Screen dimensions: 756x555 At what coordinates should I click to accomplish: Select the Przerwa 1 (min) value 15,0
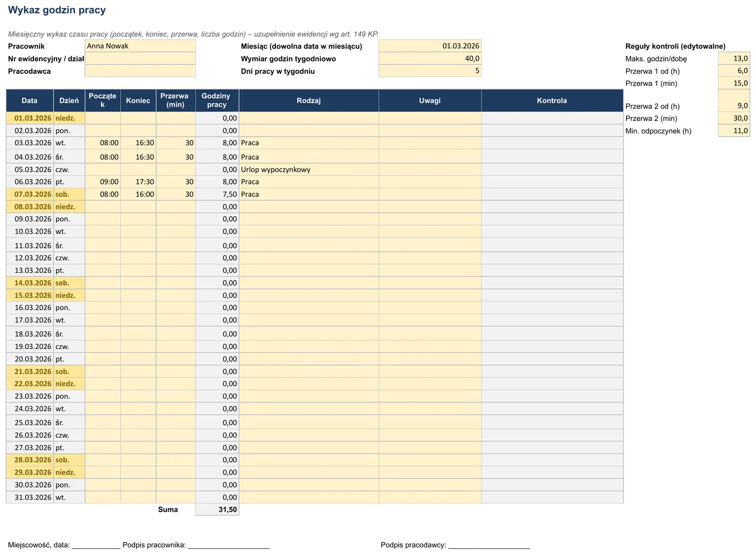(x=734, y=83)
